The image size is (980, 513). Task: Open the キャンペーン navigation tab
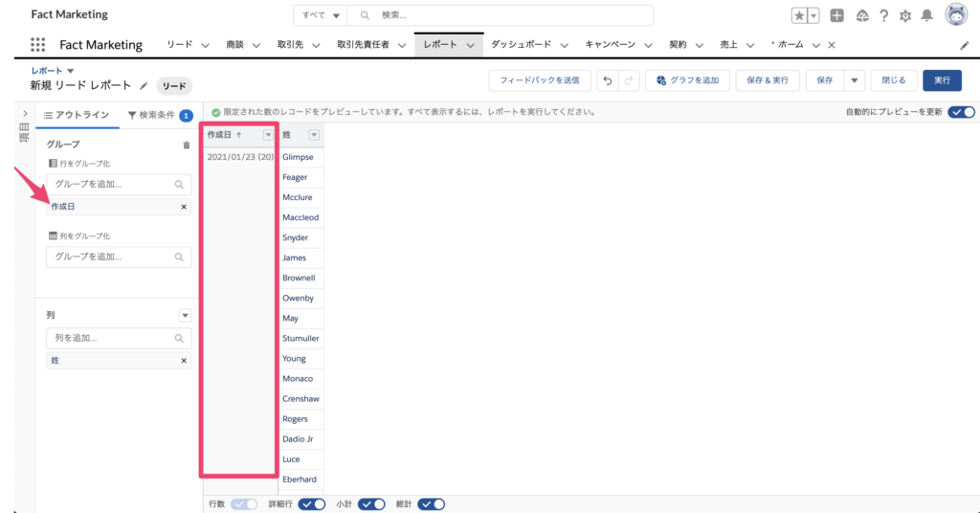click(x=610, y=45)
